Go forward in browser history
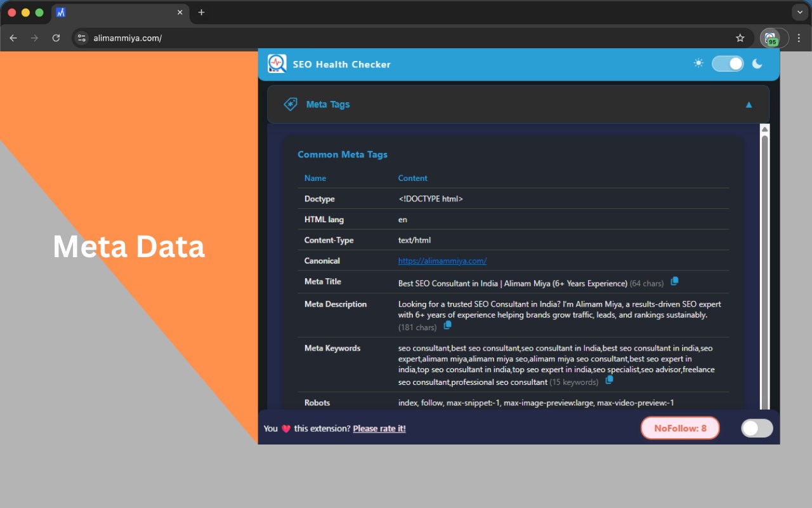The image size is (812, 508). (34, 38)
